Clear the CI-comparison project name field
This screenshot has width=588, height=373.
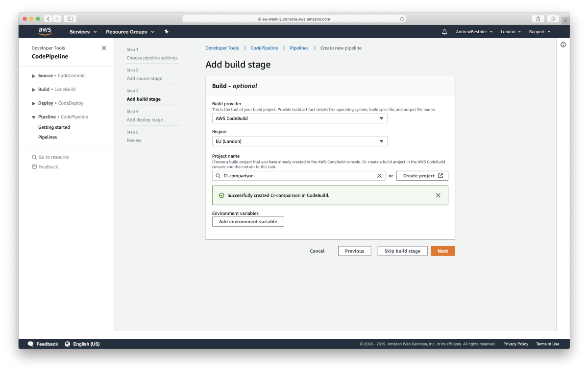(x=379, y=176)
